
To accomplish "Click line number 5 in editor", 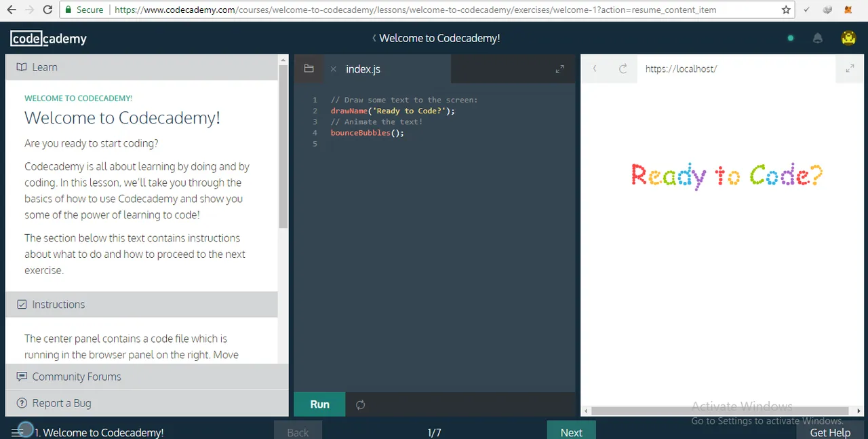I will click(315, 144).
